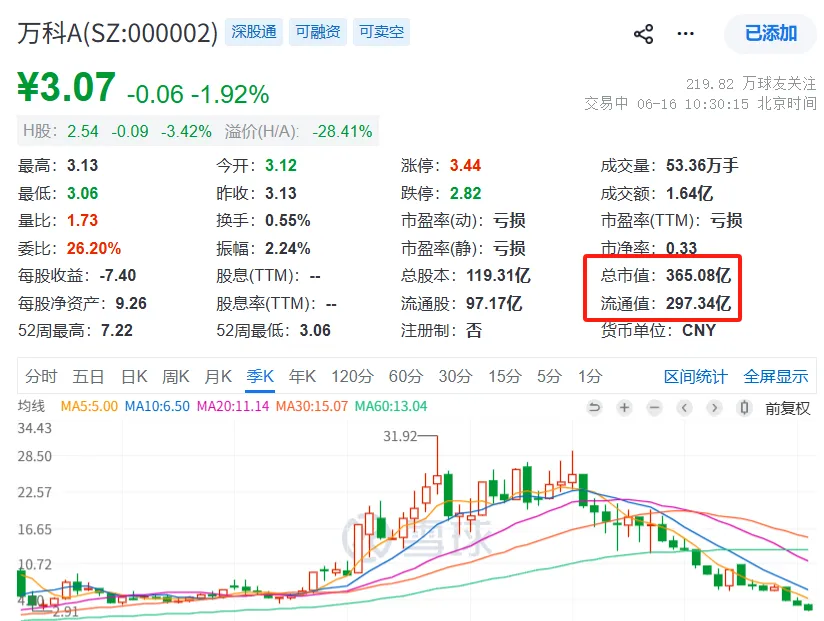Click 成交额 value 1.64亿
824x621 pixels.
pos(689,193)
